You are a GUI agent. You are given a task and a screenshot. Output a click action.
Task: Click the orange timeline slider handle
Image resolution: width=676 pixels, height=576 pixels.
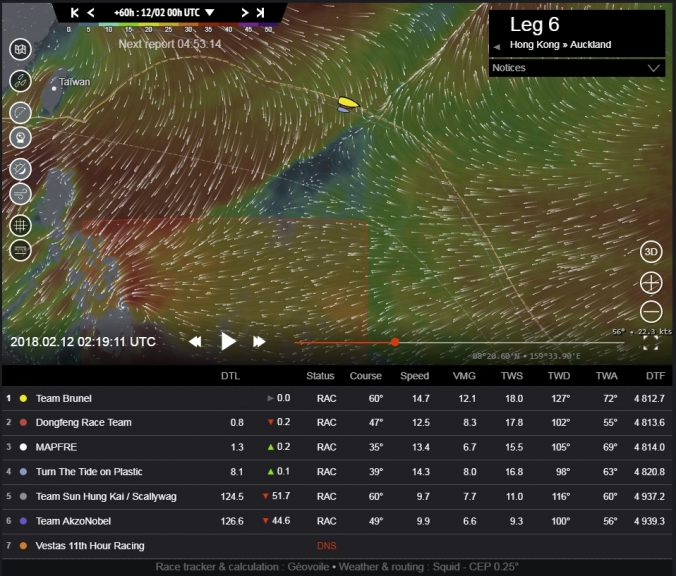pyautogui.click(x=395, y=342)
